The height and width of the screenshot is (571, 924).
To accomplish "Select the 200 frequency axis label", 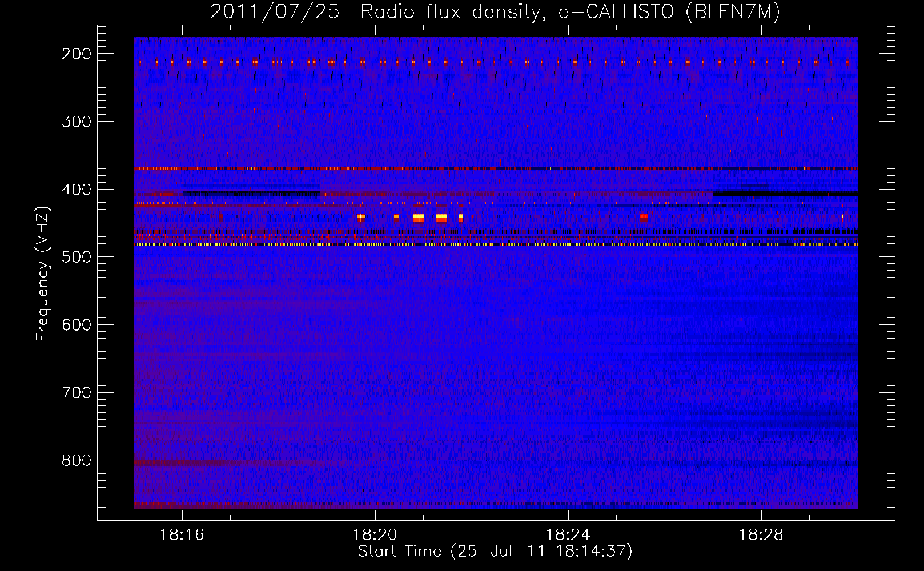I will tap(76, 54).
